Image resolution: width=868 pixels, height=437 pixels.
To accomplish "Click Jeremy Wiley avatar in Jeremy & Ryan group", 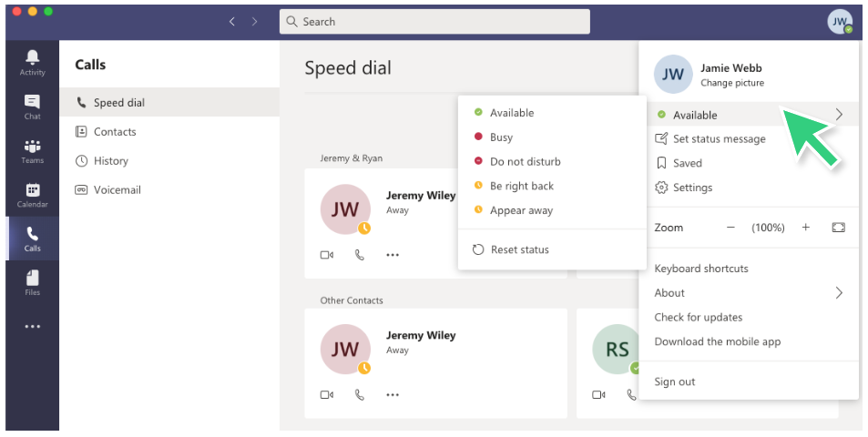I will [345, 209].
